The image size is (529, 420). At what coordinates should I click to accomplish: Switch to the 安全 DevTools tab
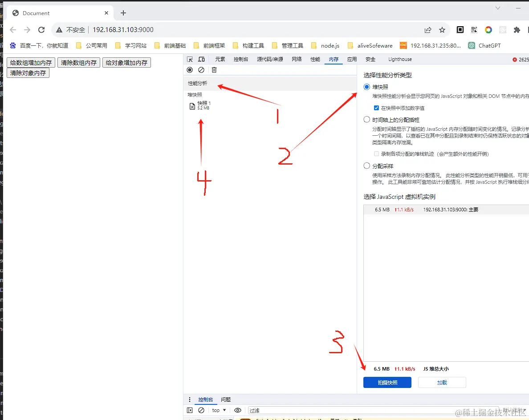[370, 59]
